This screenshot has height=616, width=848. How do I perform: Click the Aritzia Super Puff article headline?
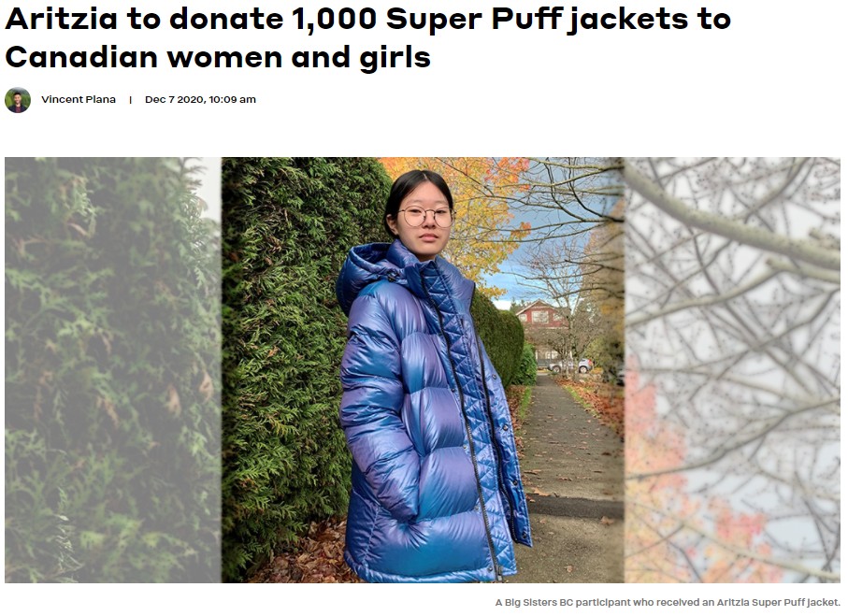tap(367, 38)
